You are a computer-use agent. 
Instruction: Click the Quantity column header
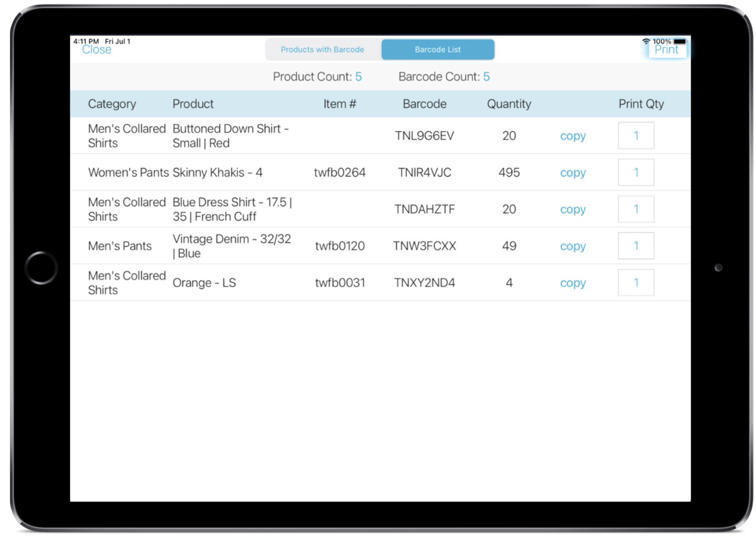[509, 104]
